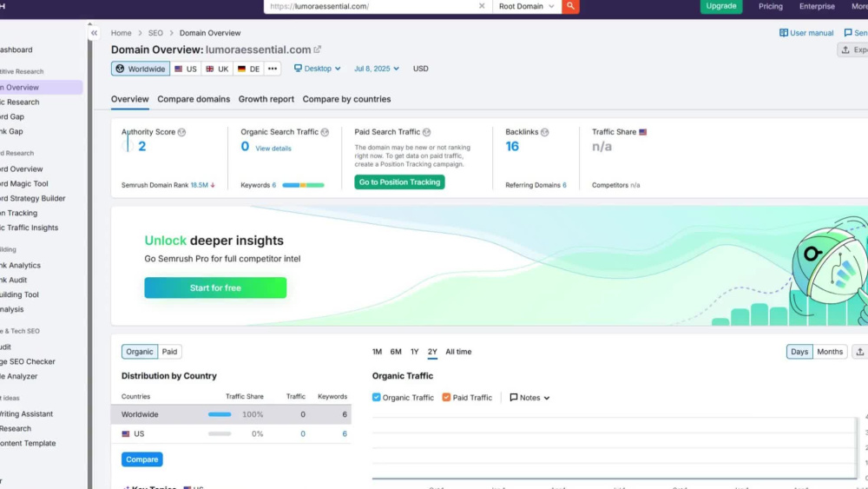The image size is (868, 489).
Task: Open Keyword Magic Tool in sidebar
Action: [23, 183]
